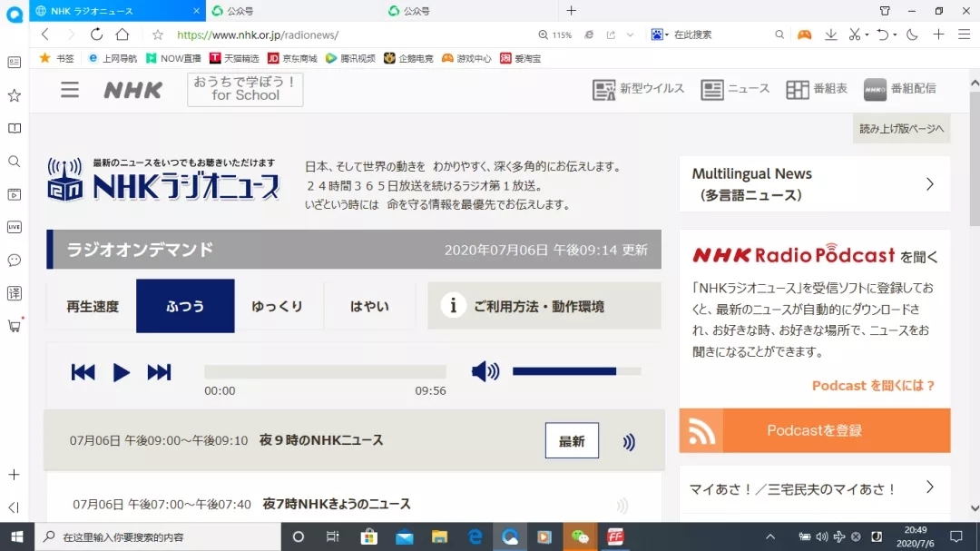This screenshot has width=980, height=551.
Task: Click the 最新 button for latest news
Action: coord(572,440)
